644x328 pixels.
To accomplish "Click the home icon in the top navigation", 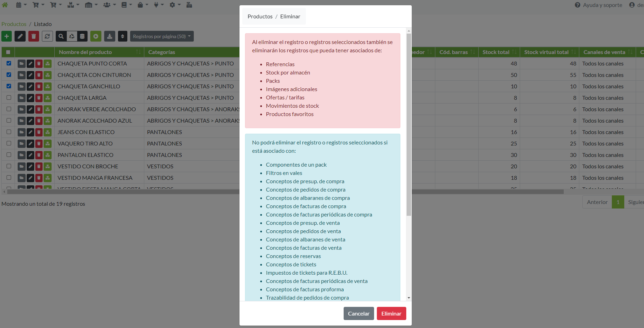I will (5, 5).
